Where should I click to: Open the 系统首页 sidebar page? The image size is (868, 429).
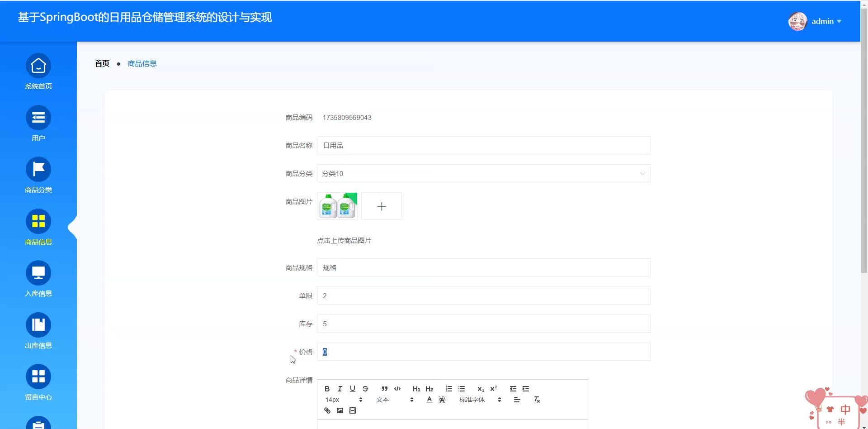pos(38,72)
